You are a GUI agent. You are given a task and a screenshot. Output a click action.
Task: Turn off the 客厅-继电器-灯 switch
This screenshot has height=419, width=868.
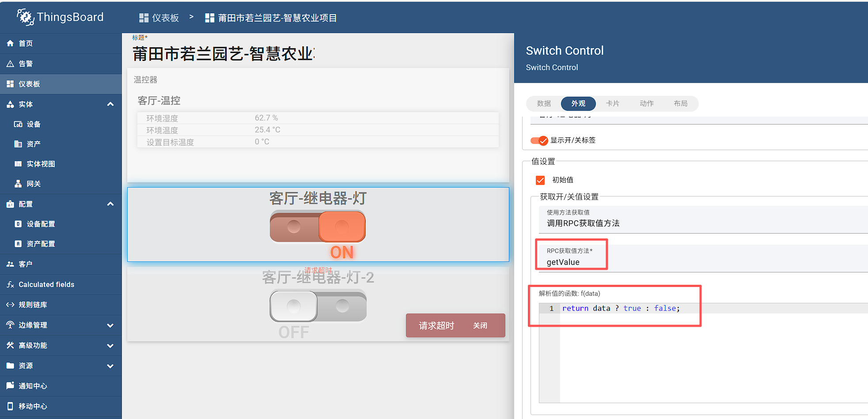pos(318,226)
